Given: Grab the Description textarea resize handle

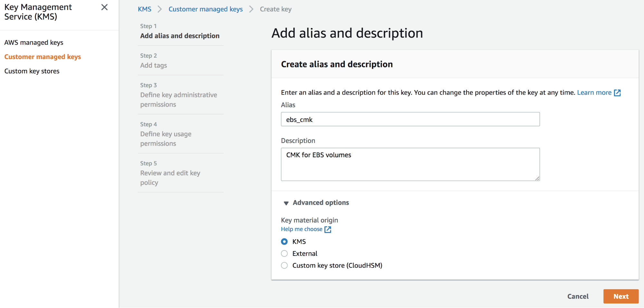Looking at the screenshot, I should 537,178.
